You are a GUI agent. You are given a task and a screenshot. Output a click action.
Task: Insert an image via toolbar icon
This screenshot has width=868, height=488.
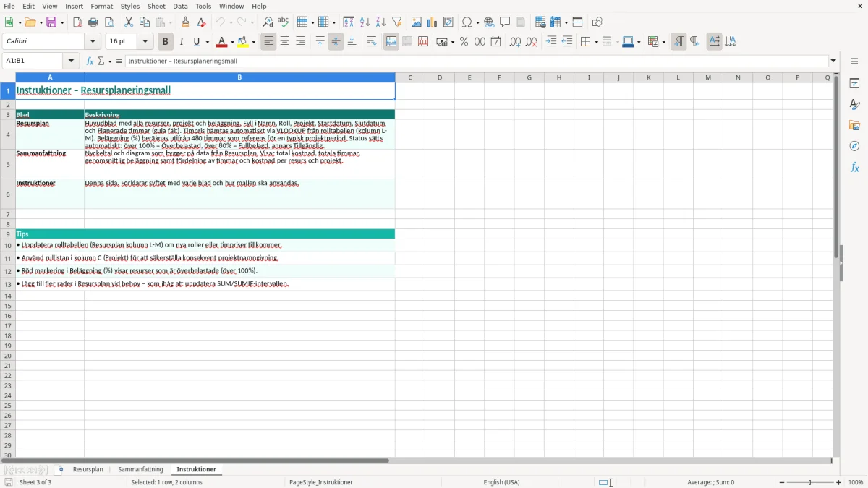[x=417, y=22]
